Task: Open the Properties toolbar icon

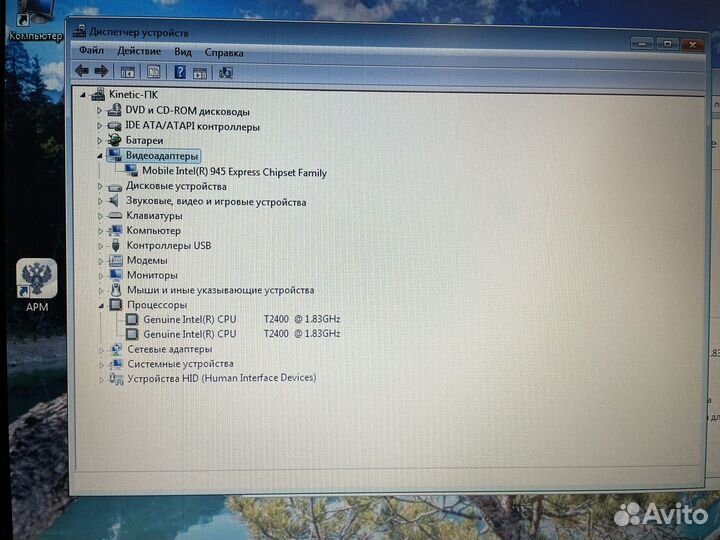Action: [x=153, y=72]
